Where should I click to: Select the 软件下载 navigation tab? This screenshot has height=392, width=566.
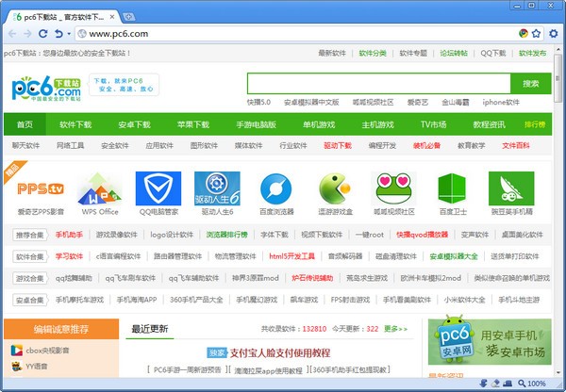pos(75,124)
